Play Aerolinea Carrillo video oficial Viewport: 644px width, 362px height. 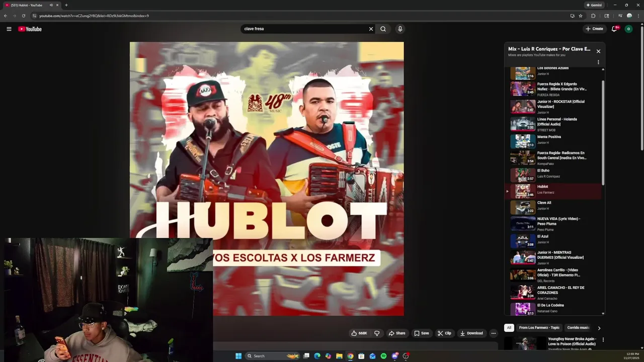553,275
